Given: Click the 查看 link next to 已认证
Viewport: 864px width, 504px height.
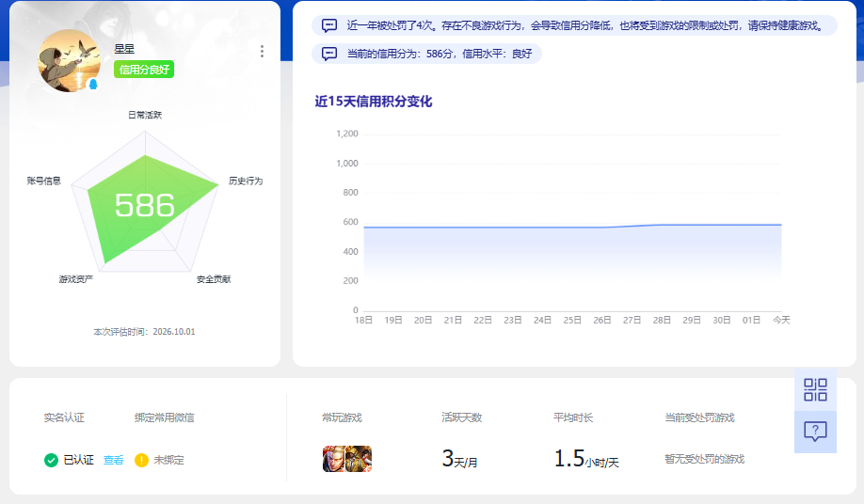Looking at the screenshot, I should click(114, 460).
